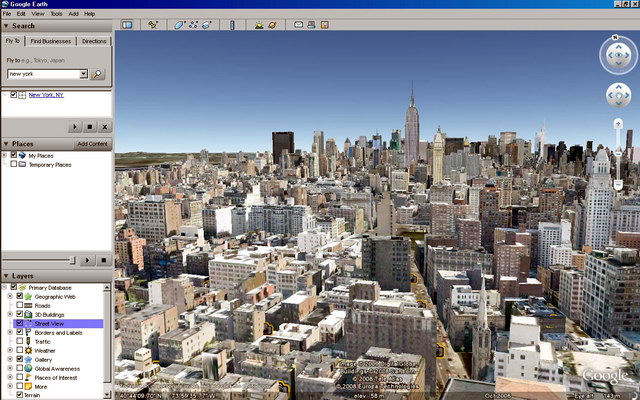Open the Fly to search history dropdown
The height and width of the screenshot is (400, 640).
click(84, 74)
